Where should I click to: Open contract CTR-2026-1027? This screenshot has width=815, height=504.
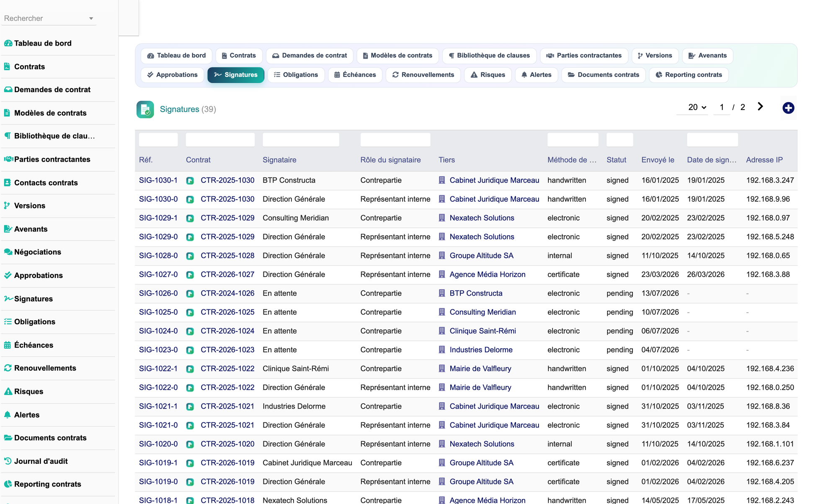tap(227, 275)
